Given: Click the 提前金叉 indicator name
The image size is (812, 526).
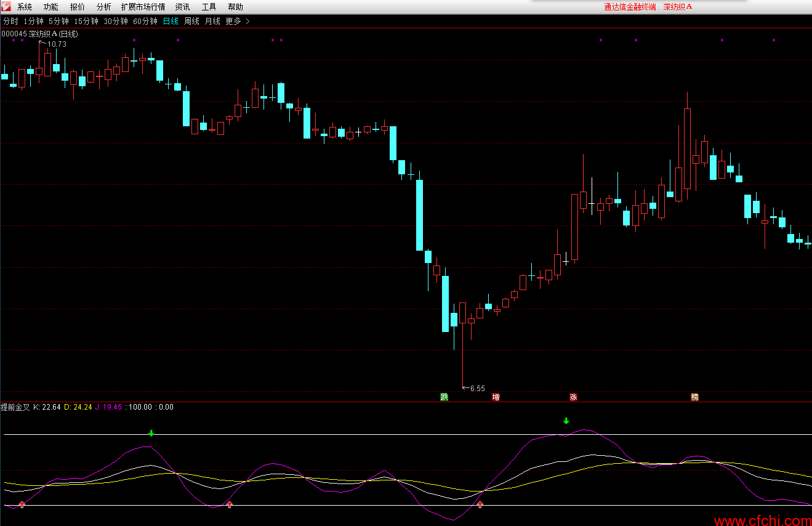Looking at the screenshot, I should click(x=15, y=407).
